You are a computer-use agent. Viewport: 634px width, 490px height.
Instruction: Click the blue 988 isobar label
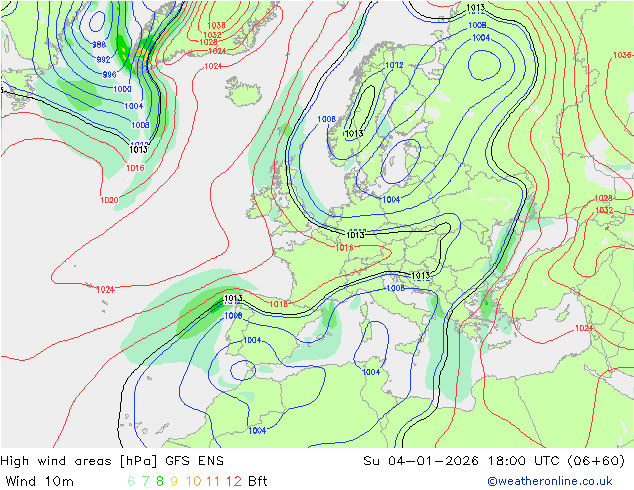tap(99, 44)
